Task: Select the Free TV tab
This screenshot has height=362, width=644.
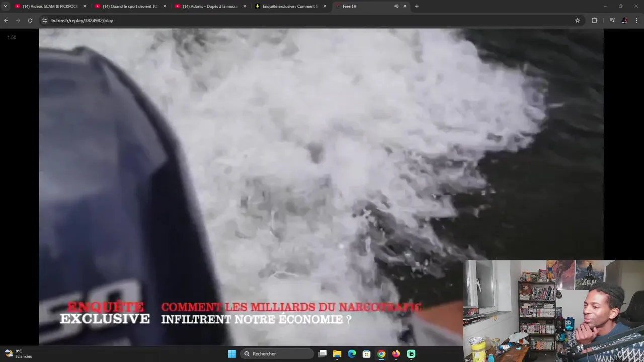Action: [362, 6]
